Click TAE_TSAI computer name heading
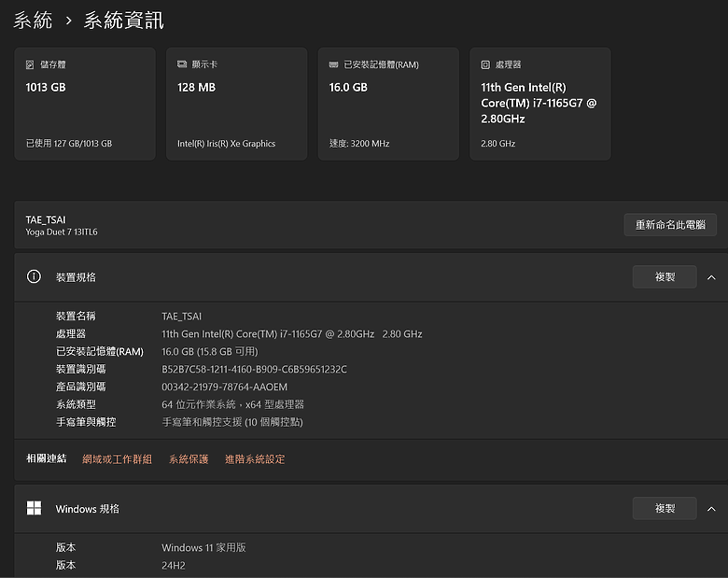Image resolution: width=728 pixels, height=578 pixels. coord(46,219)
